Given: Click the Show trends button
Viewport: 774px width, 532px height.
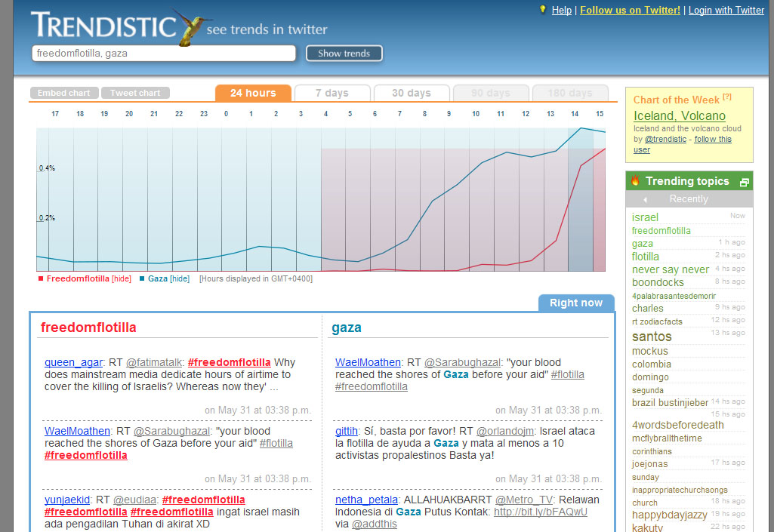Looking at the screenshot, I should point(344,54).
